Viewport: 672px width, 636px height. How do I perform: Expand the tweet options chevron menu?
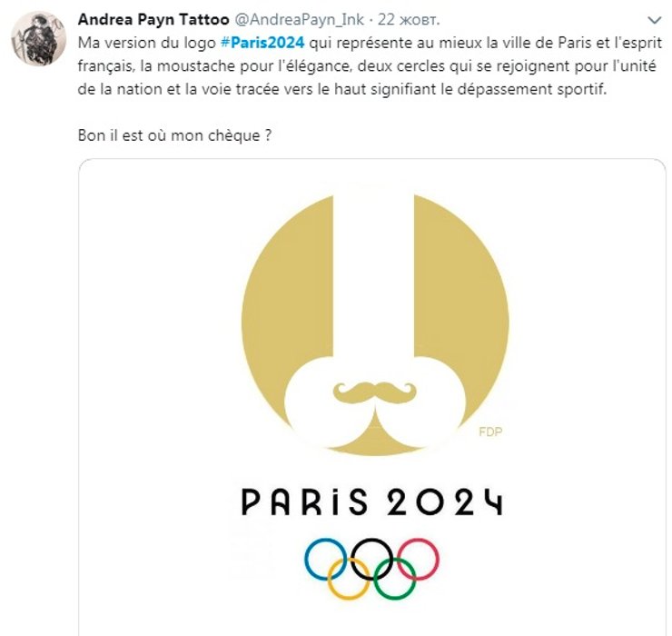654,19
